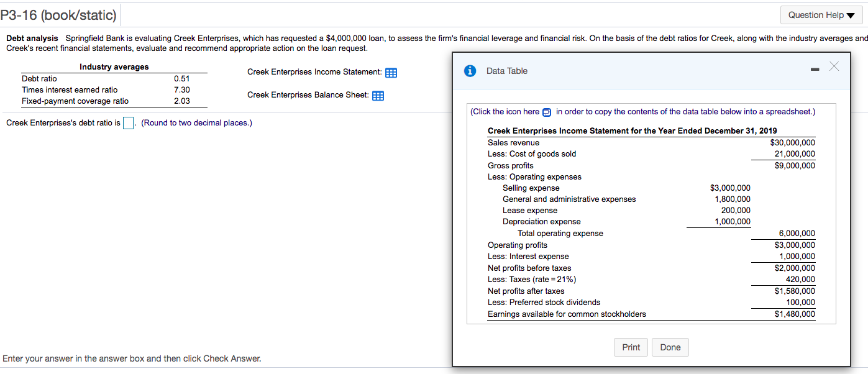Open the Creek Enterprises Income Statement spreadsheet icon

click(391, 73)
